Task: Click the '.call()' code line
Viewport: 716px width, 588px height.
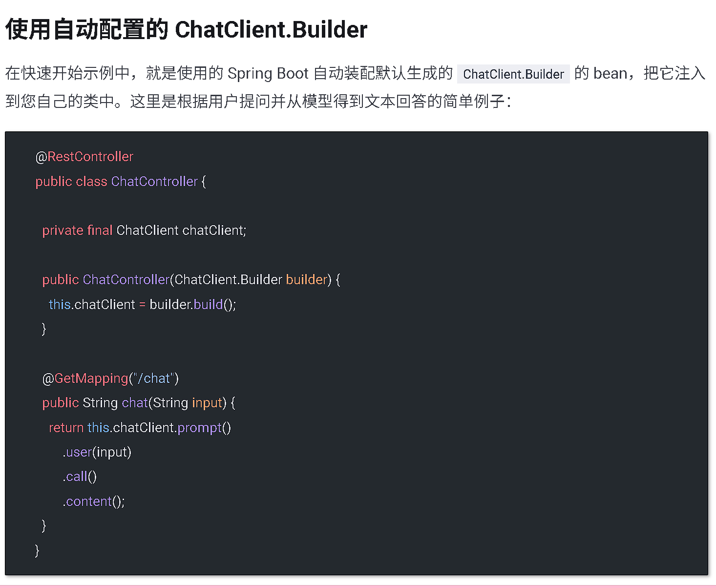Action: click(x=80, y=477)
